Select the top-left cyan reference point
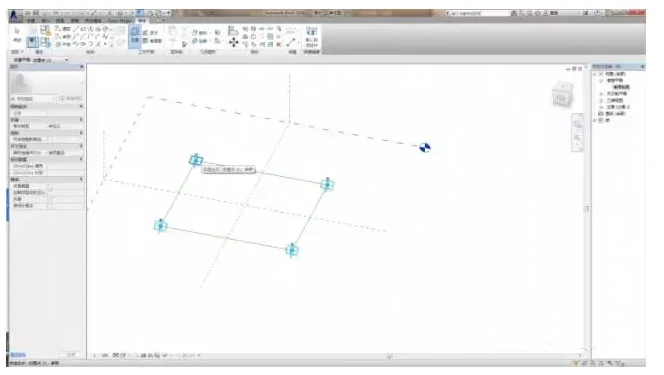The image size is (664, 375). coord(196,160)
